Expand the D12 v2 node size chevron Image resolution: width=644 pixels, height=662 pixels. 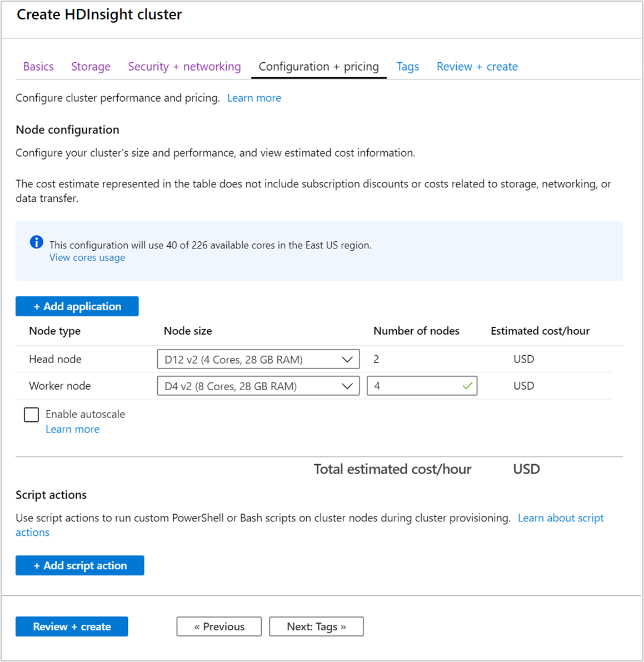coord(347,359)
